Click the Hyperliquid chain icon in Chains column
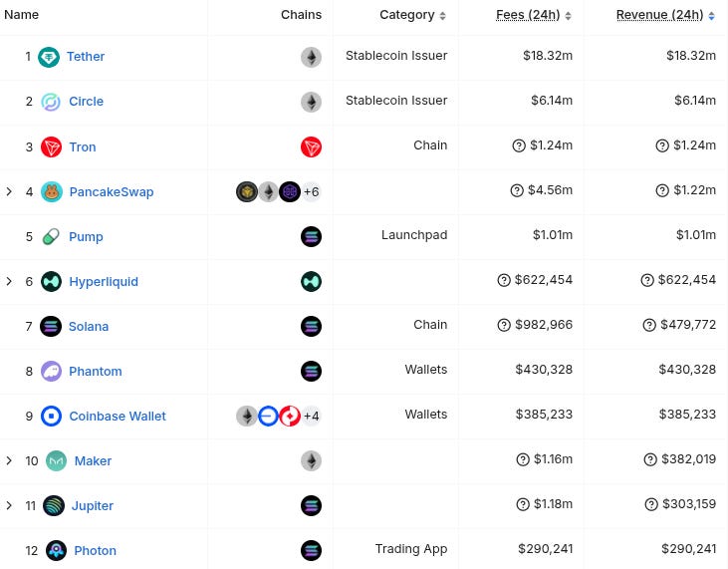The image size is (728, 569). click(311, 281)
